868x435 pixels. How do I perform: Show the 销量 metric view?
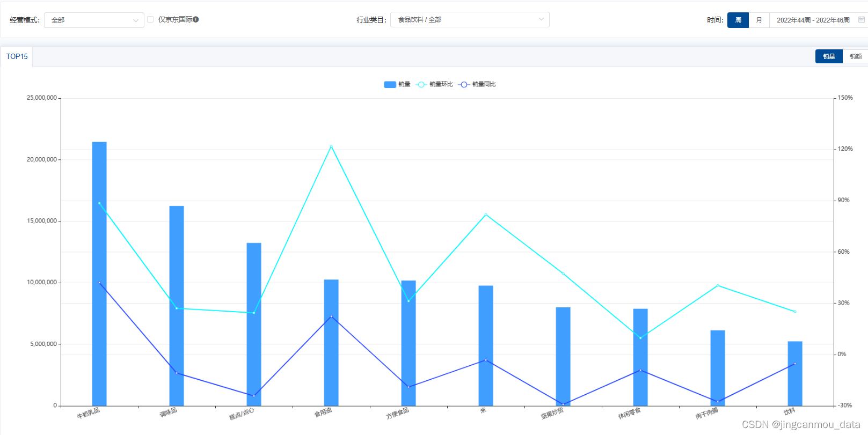click(829, 56)
